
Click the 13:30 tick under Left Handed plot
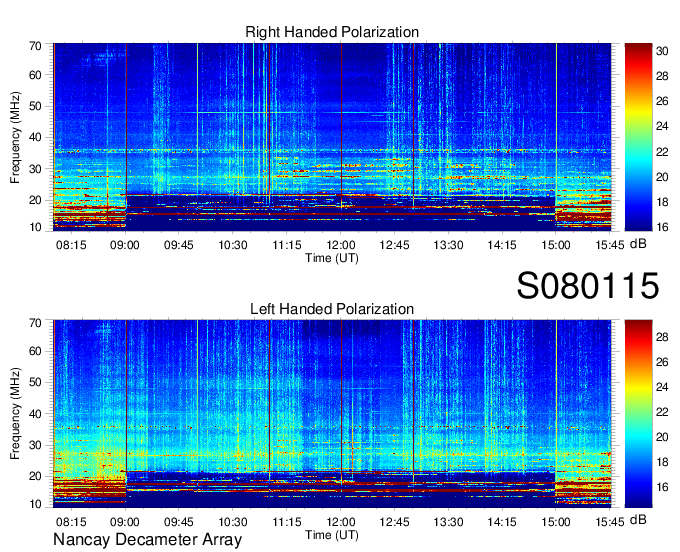tap(448, 522)
